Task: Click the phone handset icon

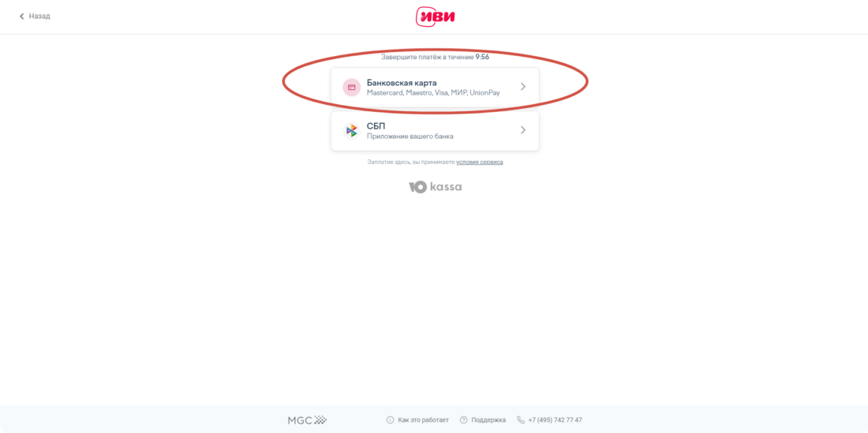Action: tap(520, 420)
